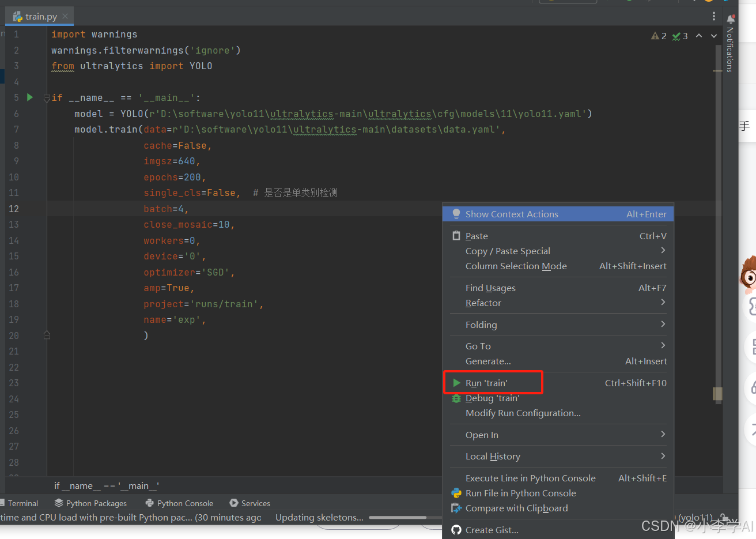Click the YOLO import on line 3

coord(201,66)
